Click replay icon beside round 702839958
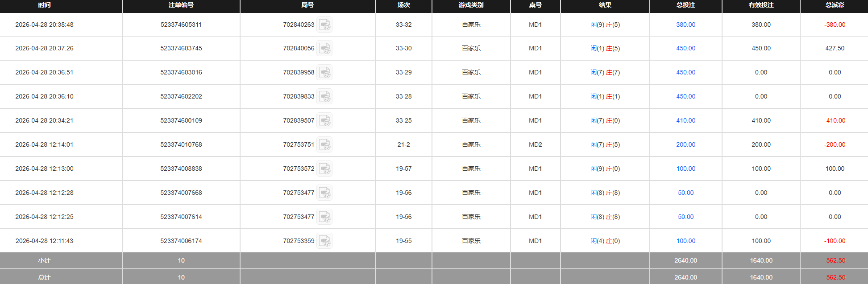 tap(324, 72)
